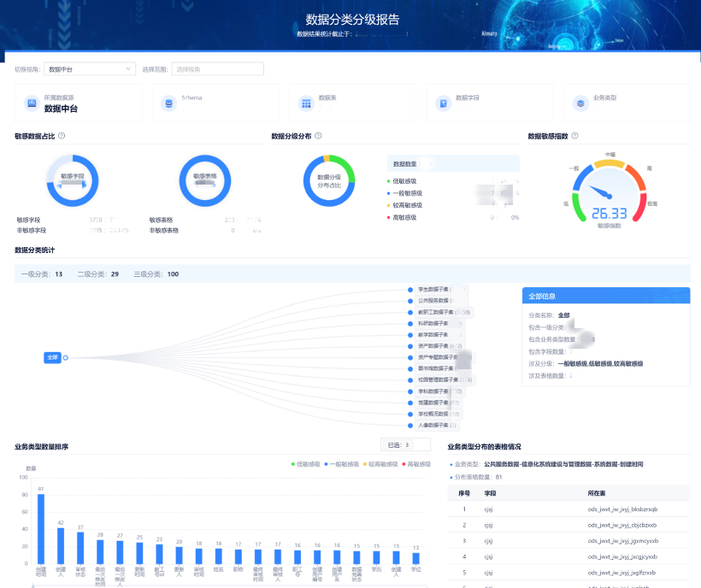Screen dimensions: 701x588
Task: Click the 姓名 bar in chart
Action: 219,556
